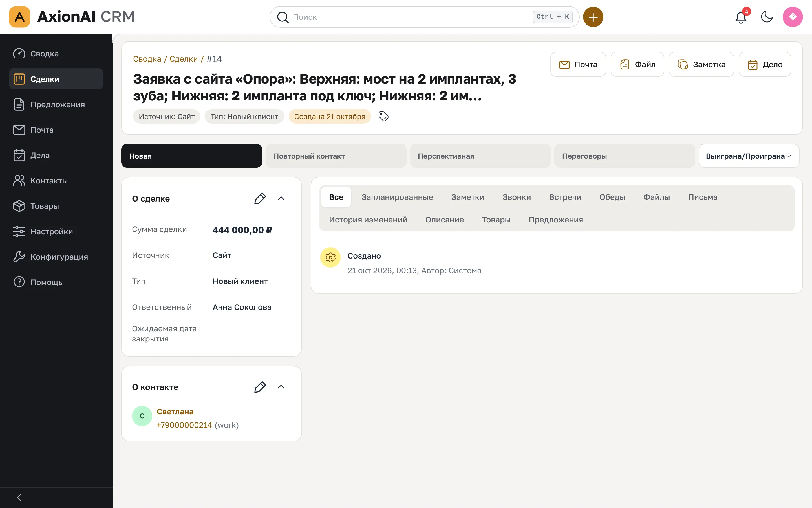This screenshot has height=508, width=812.
Task: Open the pink user avatar menu
Action: coord(793,17)
